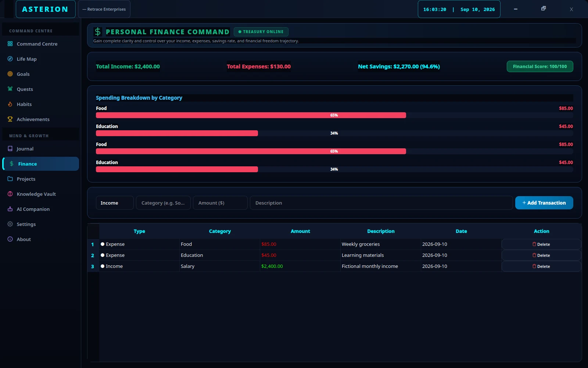The image size is (588, 368).
Task: Click the Finance dollar icon in sidebar
Action: [12, 164]
